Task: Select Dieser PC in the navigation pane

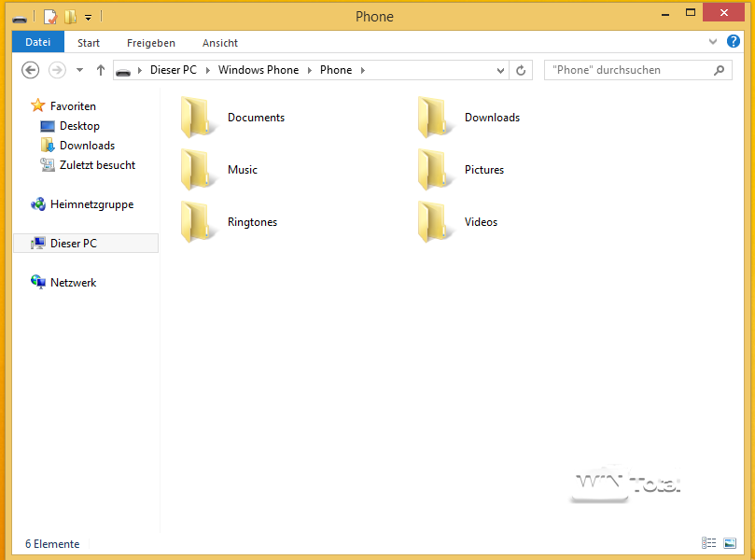Action: click(x=86, y=244)
